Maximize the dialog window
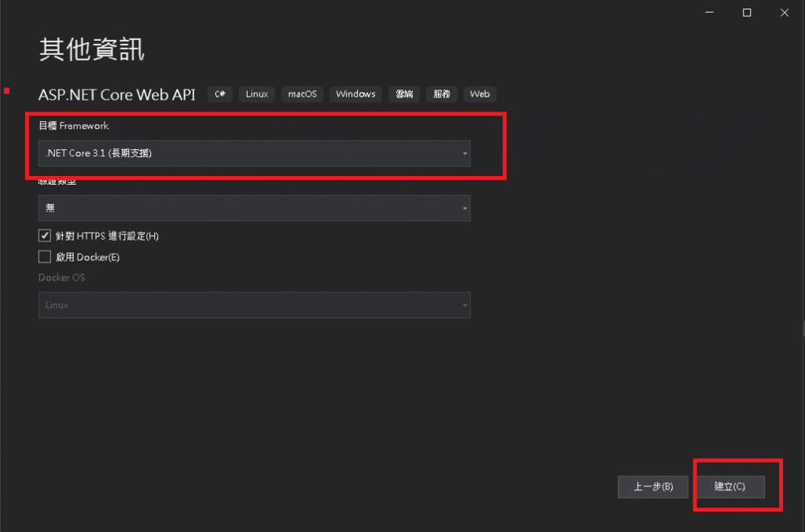This screenshot has height=532, width=805. tap(747, 13)
